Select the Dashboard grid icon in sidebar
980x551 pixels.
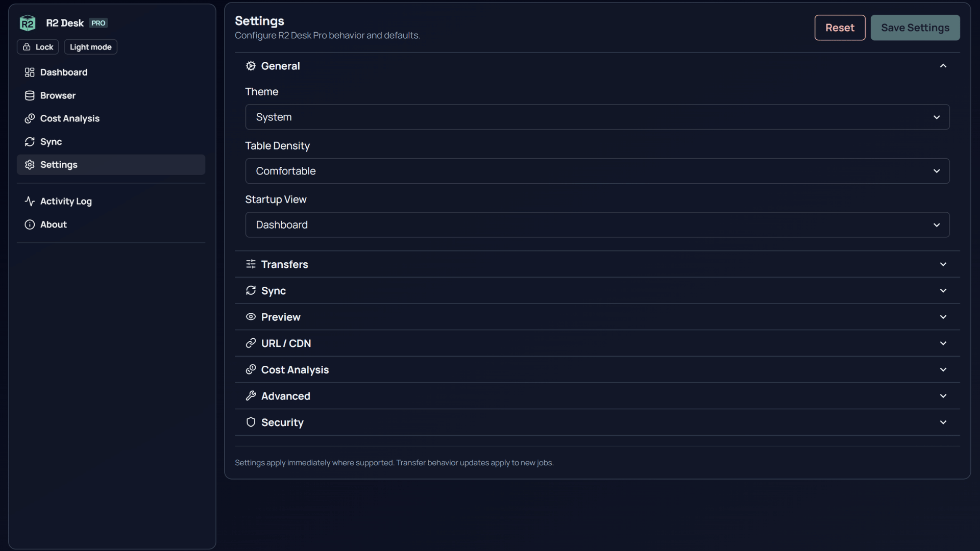[30, 72]
